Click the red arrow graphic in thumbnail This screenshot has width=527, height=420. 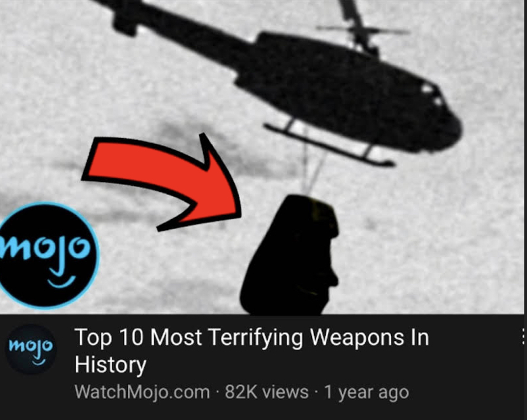[x=161, y=181]
